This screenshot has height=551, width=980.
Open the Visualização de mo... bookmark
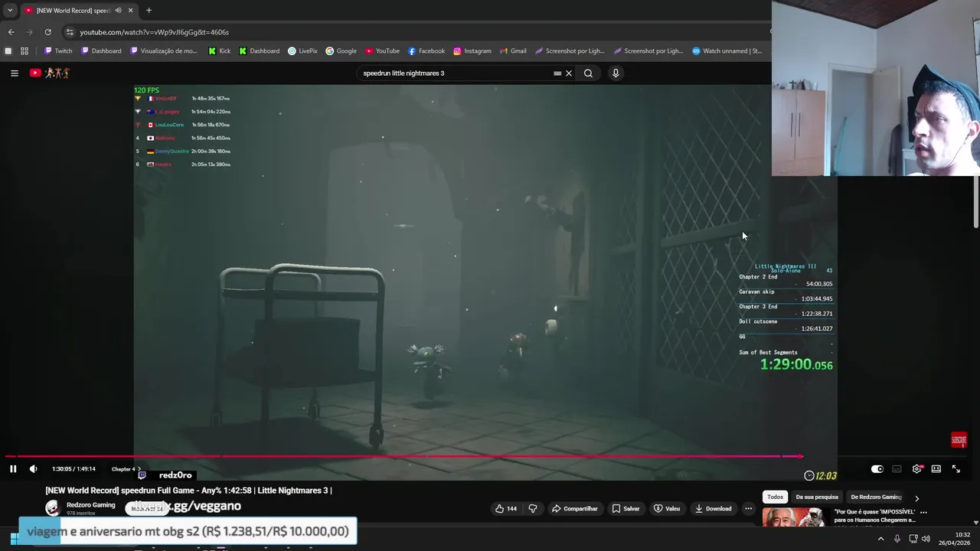click(164, 51)
